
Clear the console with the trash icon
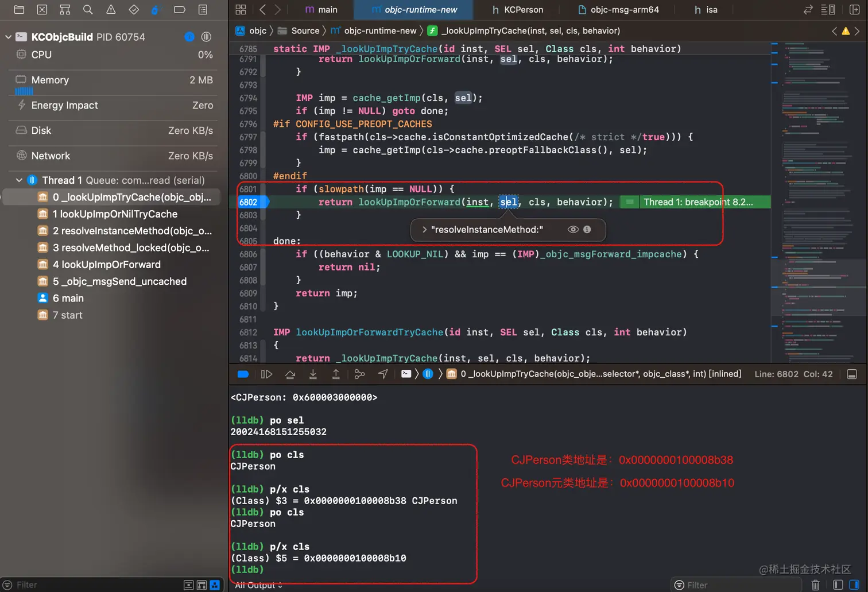coord(816,585)
